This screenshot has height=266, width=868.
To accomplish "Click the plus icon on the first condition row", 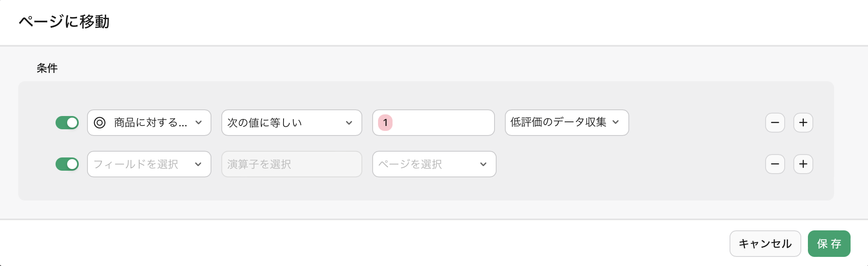I will coord(803,123).
